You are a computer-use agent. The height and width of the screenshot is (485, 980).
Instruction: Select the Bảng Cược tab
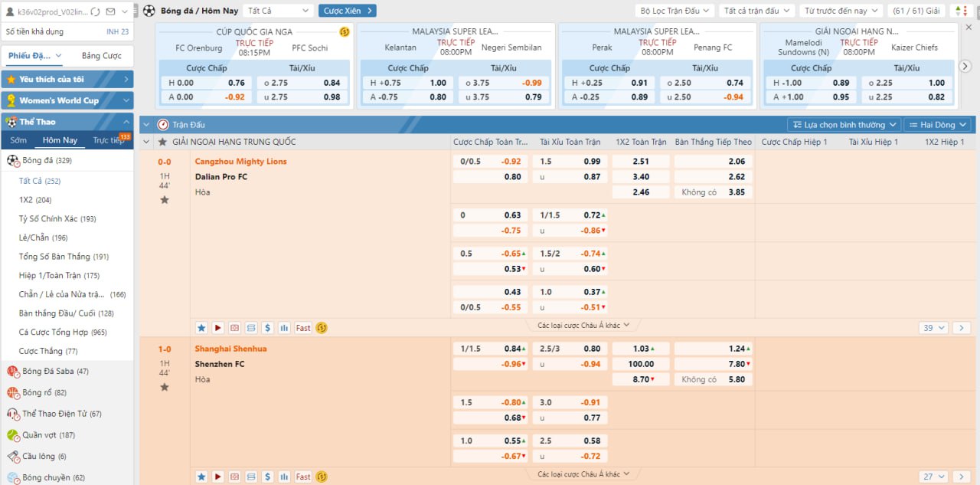tap(101, 56)
